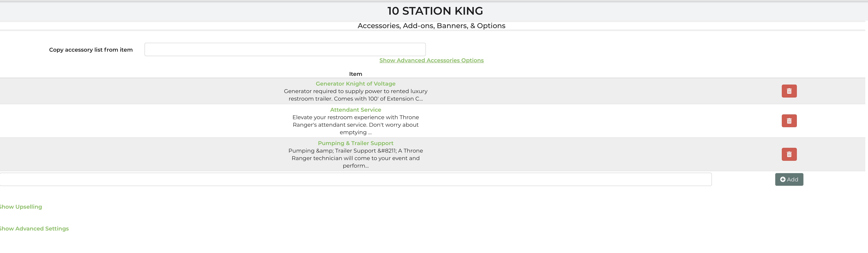Remove Attendant Service using its trash icon
This screenshot has height=253, width=868.
[x=789, y=121]
